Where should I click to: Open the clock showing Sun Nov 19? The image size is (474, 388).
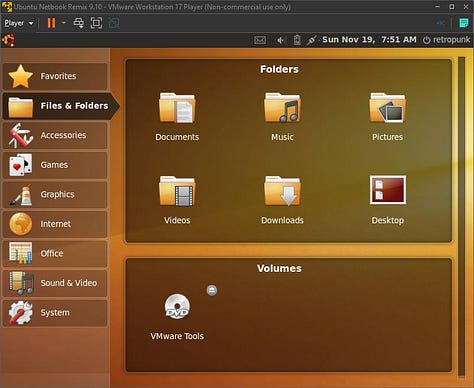[369, 40]
